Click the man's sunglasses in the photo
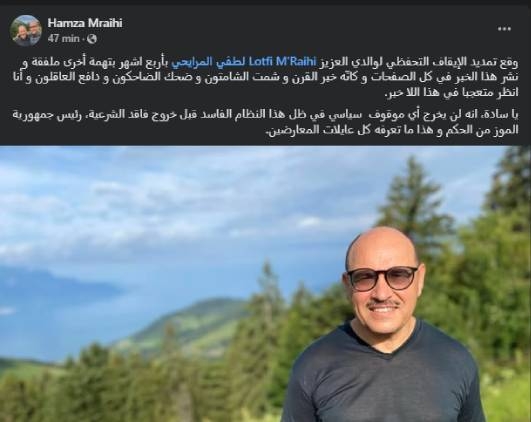This screenshot has height=422, width=531. coord(382,278)
